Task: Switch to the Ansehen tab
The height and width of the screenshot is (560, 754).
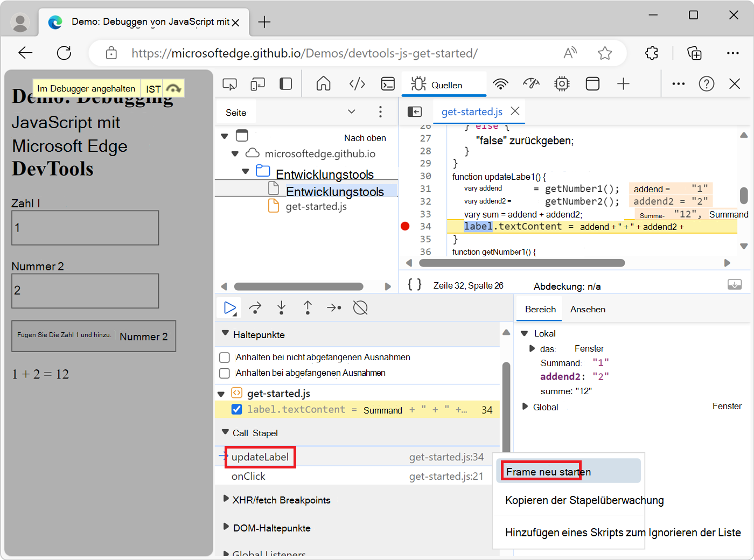Action: click(x=588, y=309)
